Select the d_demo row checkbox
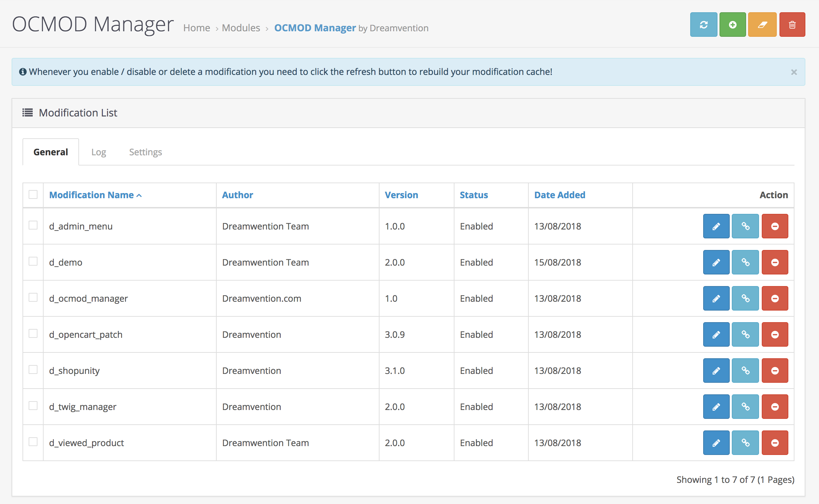 click(33, 261)
